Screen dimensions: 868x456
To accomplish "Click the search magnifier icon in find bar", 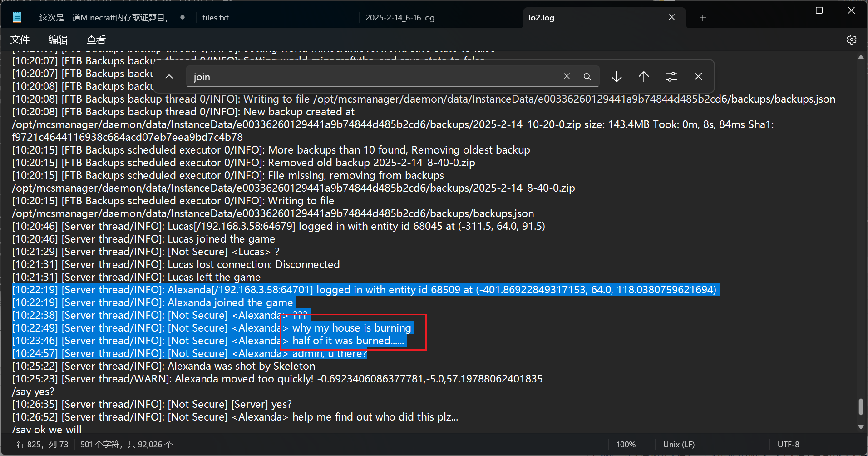I will [x=587, y=77].
